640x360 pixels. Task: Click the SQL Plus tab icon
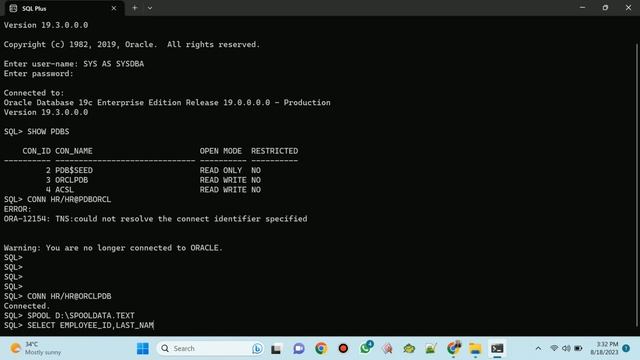(13, 8)
